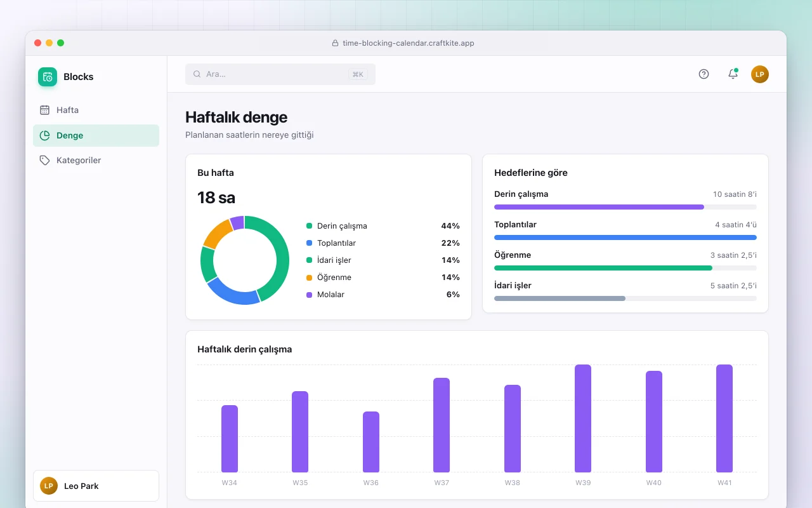Click the lock icon in address bar

click(335, 43)
